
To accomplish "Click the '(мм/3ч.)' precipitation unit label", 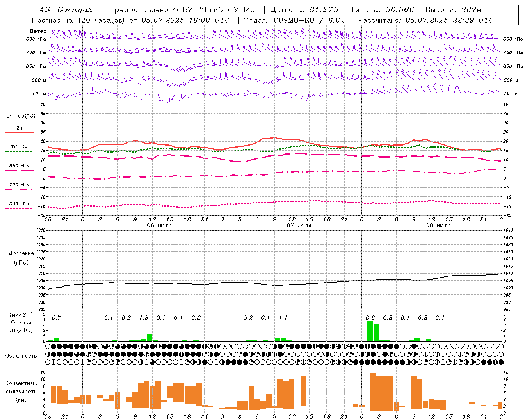I will (21, 315).
